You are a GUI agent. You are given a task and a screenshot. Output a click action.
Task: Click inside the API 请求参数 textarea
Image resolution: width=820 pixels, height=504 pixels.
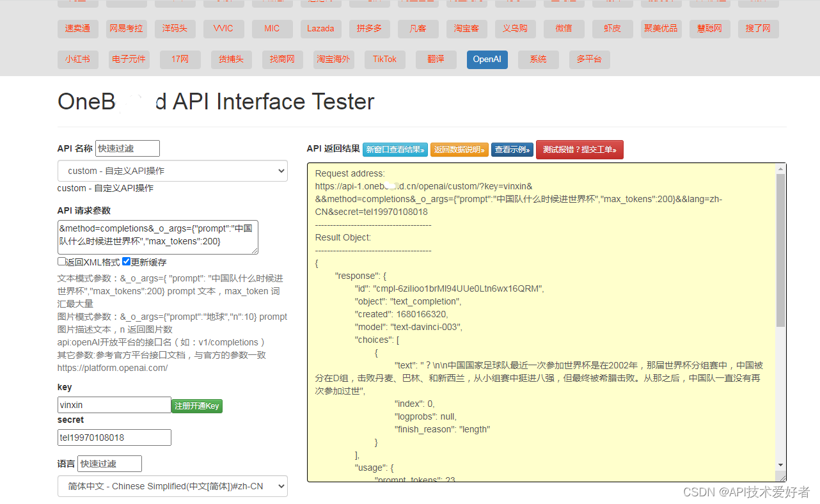(x=158, y=237)
